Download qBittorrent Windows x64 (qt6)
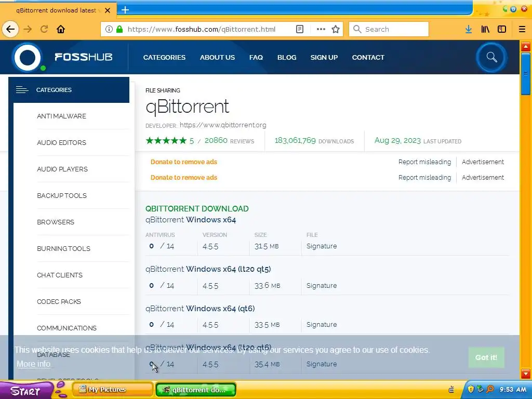 tap(200, 309)
